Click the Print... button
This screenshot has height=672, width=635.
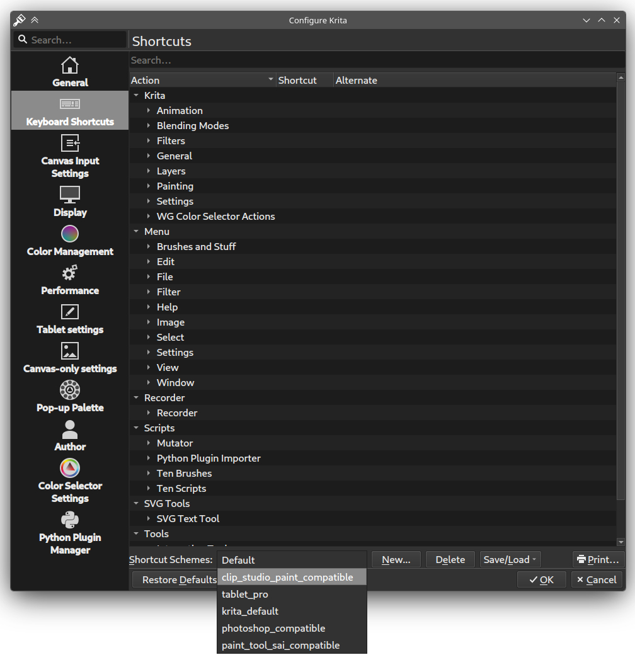tap(598, 559)
